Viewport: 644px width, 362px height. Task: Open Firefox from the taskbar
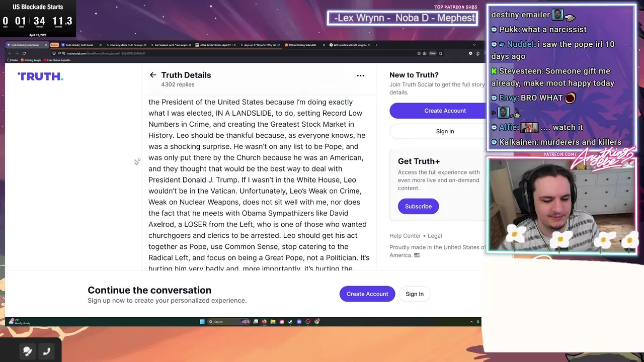[x=264, y=322]
